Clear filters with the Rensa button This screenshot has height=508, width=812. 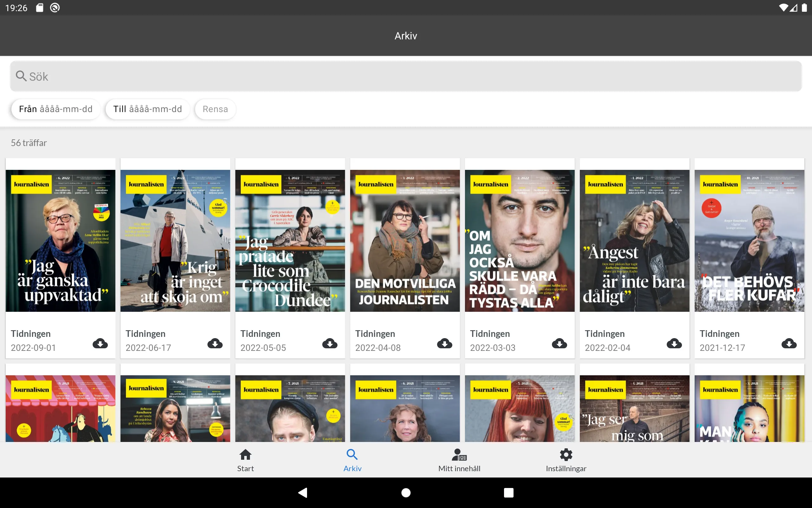(x=215, y=109)
